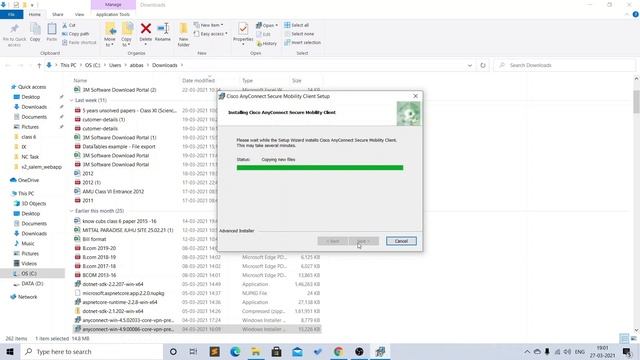Sort by the Name column header
This screenshot has width=640, height=360.
[x=80, y=80]
